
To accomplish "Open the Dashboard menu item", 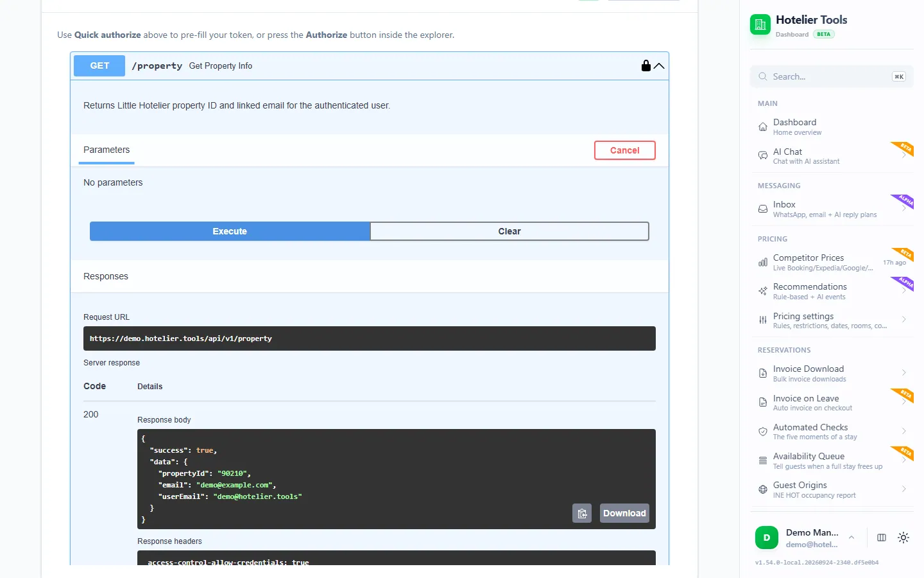I will 832,127.
